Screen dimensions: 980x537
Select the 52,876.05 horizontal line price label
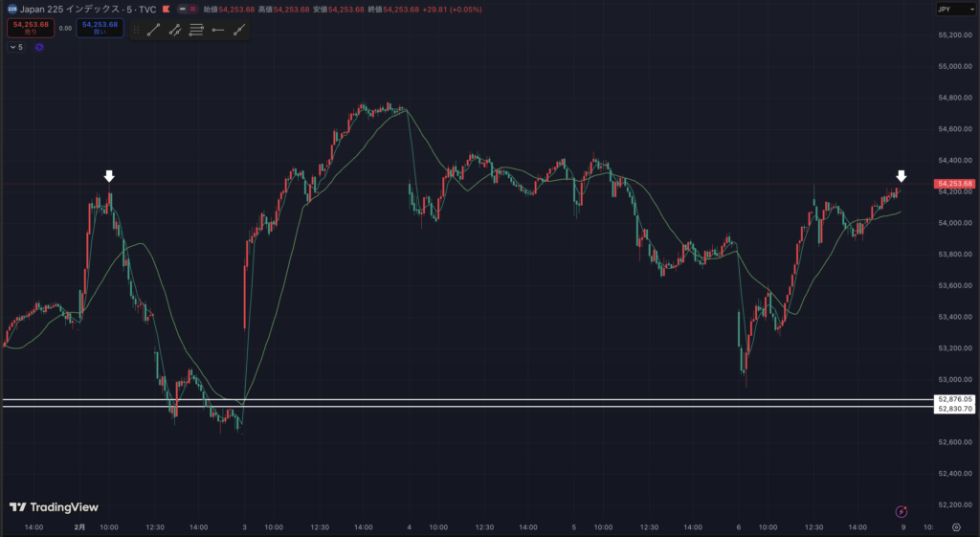point(955,399)
